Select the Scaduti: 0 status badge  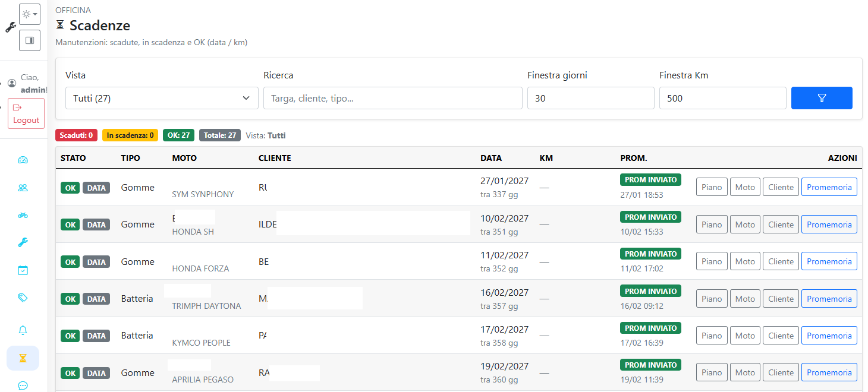click(76, 135)
